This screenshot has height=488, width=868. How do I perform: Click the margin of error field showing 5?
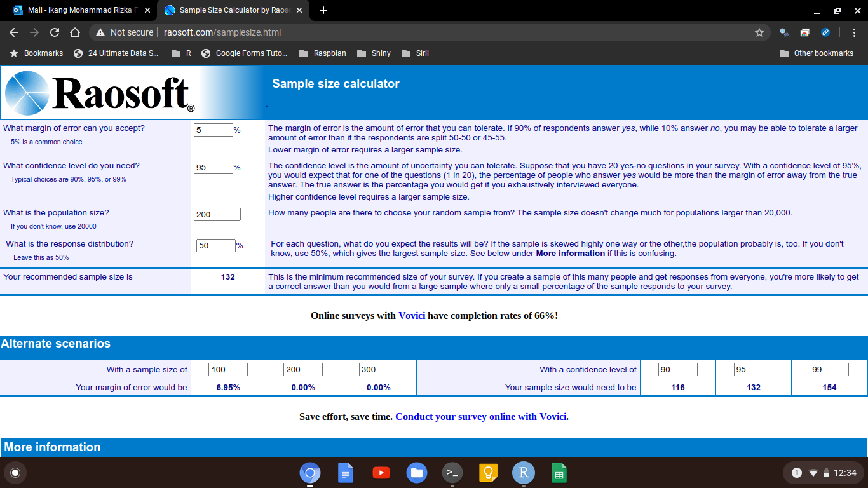(214, 130)
